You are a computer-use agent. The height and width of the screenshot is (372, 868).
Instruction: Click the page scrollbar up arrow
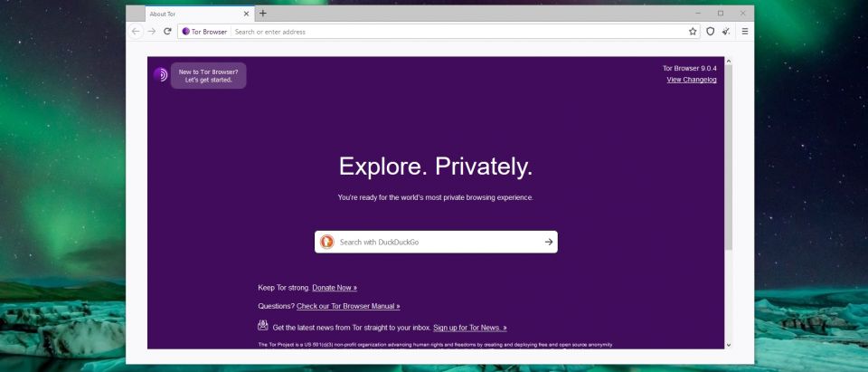(729, 61)
